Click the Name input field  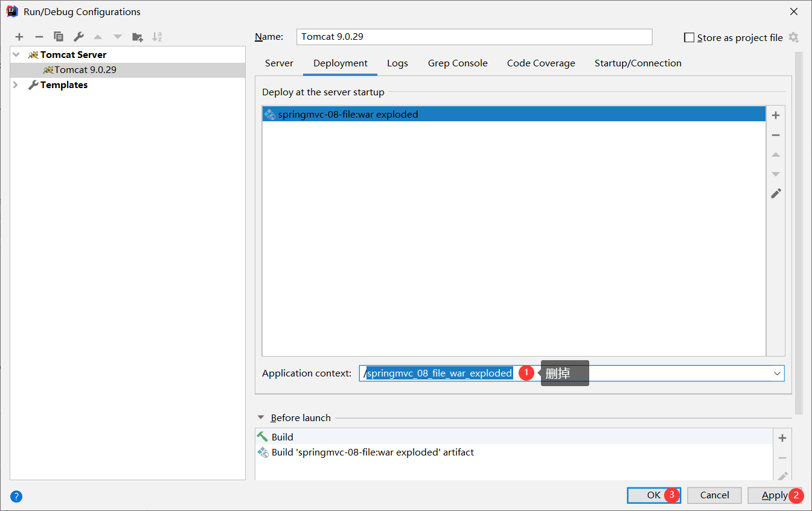(x=475, y=37)
